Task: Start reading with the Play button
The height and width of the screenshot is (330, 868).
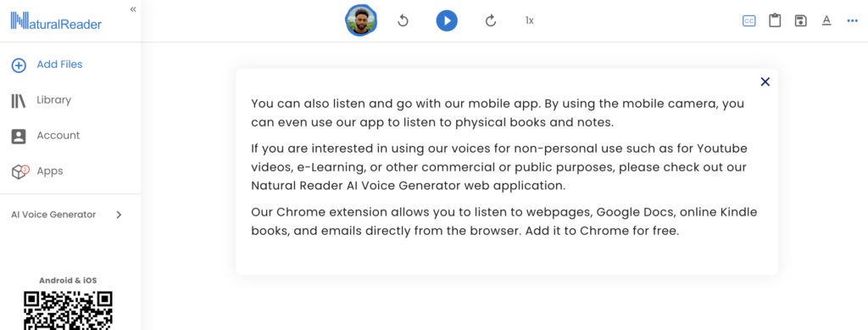Action: coord(447,21)
